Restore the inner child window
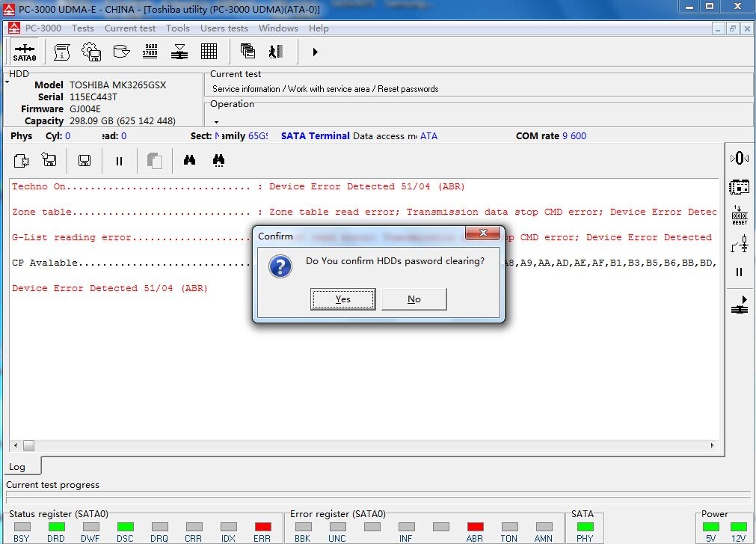756x544 pixels. pos(732,29)
